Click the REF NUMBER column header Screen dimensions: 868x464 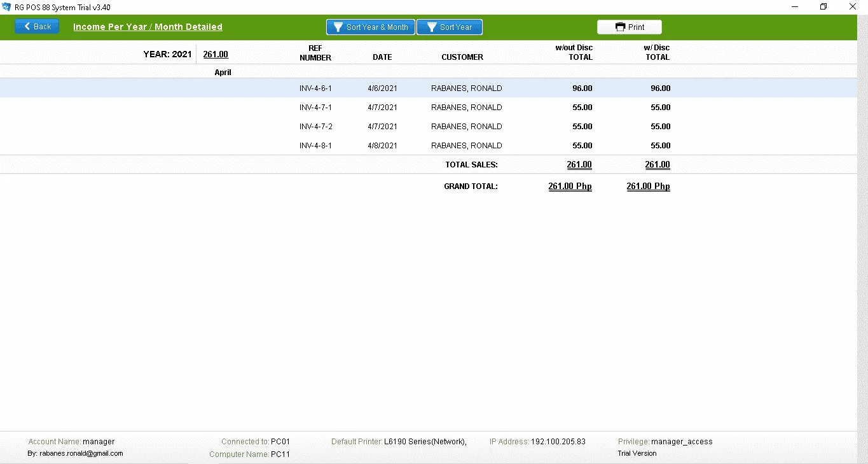pos(315,53)
